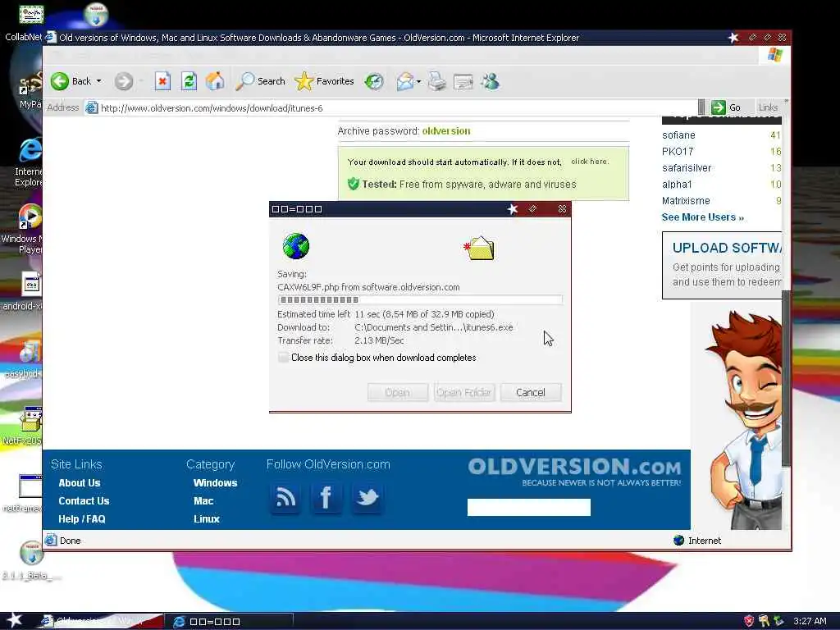Open the Back history dropdown arrow
This screenshot has width=840, height=630.
(x=99, y=81)
